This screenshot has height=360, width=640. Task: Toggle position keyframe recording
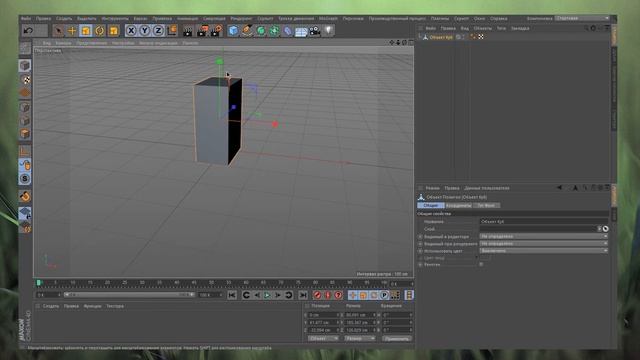click(353, 295)
